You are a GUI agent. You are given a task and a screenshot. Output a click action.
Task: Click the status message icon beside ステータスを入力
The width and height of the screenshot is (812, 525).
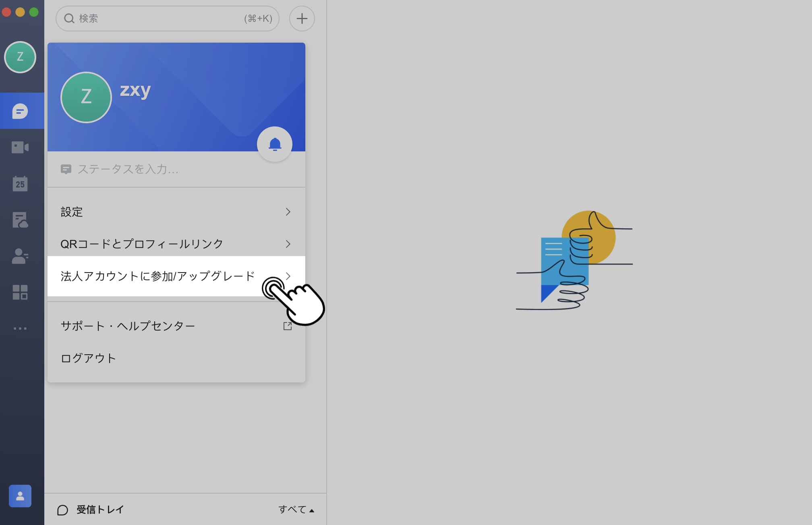click(x=66, y=169)
